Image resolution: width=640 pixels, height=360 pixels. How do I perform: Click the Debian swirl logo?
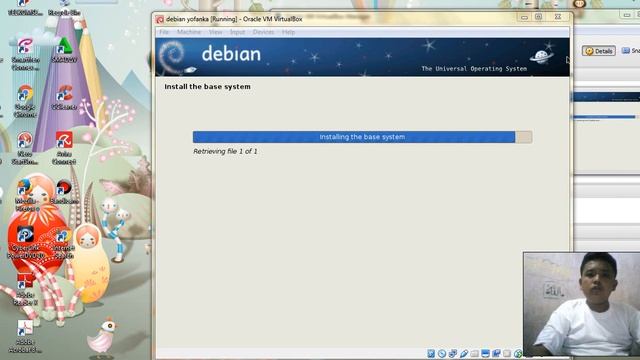[x=173, y=57]
